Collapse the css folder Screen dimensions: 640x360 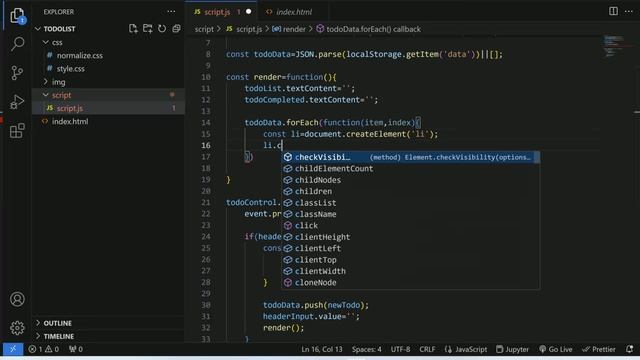point(46,42)
